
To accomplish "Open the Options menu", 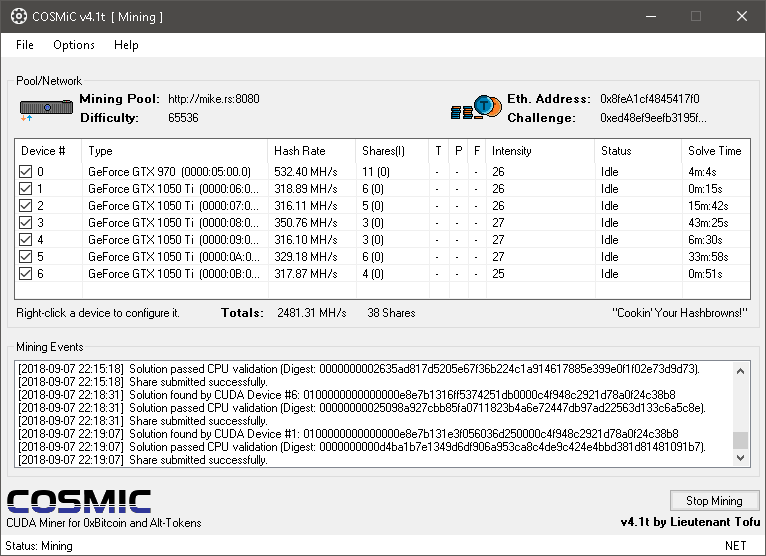I will 74,45.
